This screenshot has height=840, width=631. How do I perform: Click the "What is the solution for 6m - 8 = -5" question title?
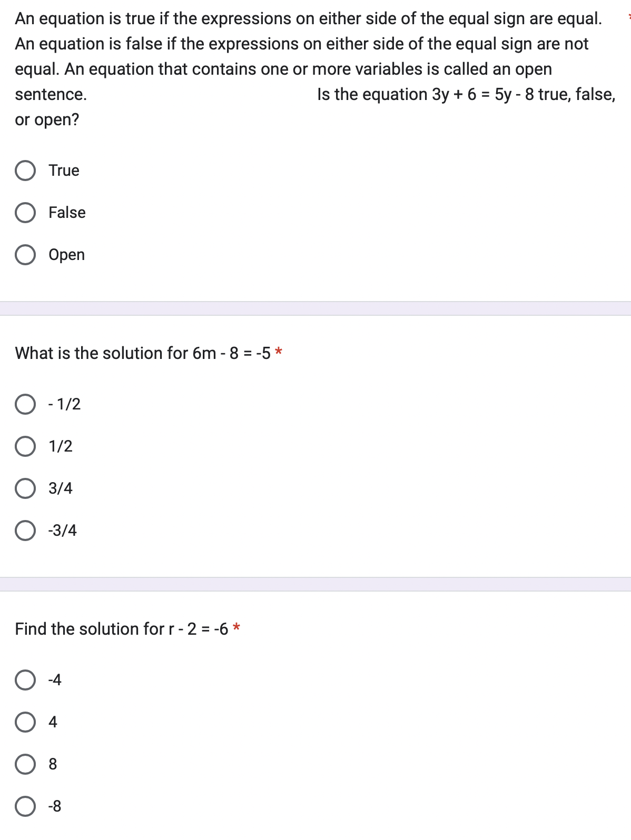[142, 353]
